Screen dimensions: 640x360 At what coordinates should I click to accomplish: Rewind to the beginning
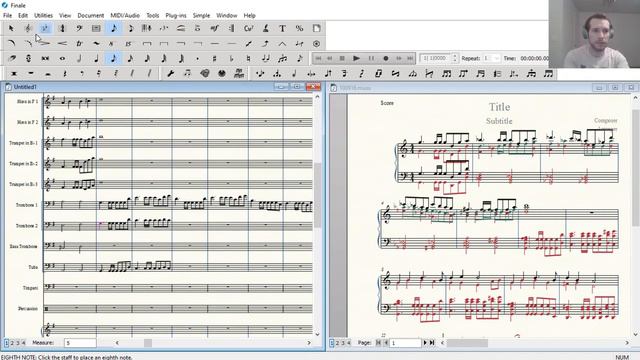318,58
